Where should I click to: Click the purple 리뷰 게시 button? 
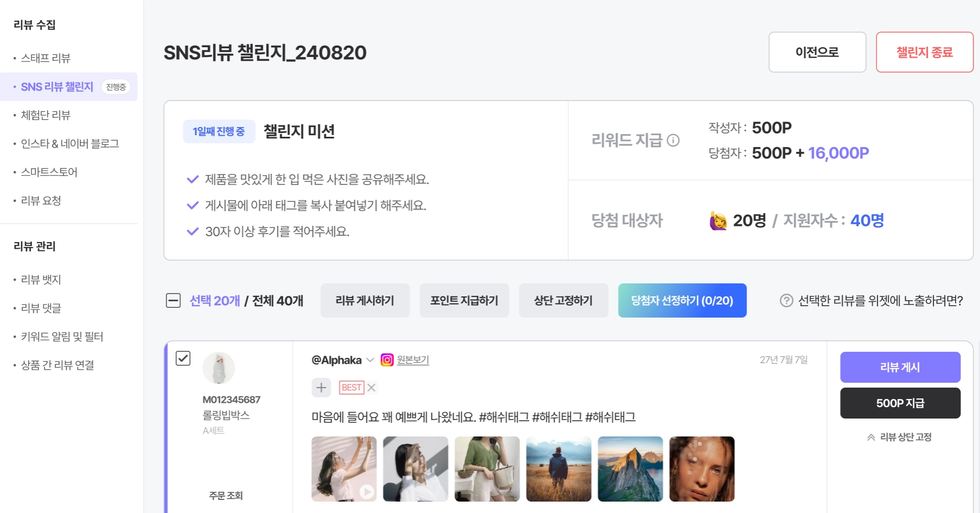tap(900, 368)
